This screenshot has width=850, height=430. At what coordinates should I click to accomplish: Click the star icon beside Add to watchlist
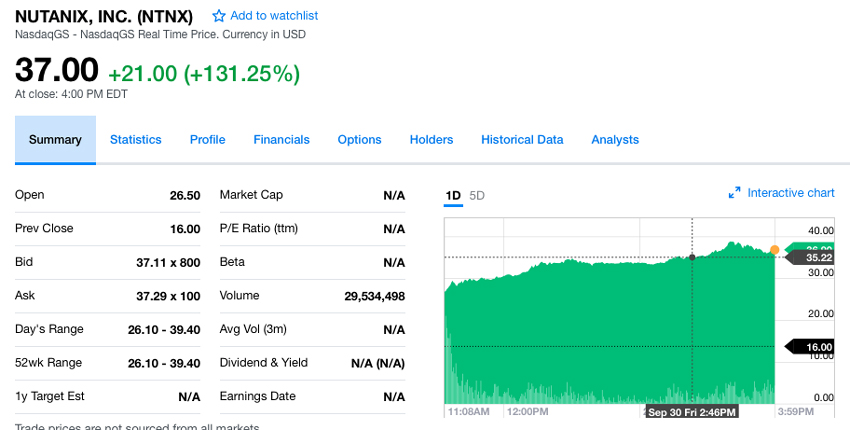point(218,16)
